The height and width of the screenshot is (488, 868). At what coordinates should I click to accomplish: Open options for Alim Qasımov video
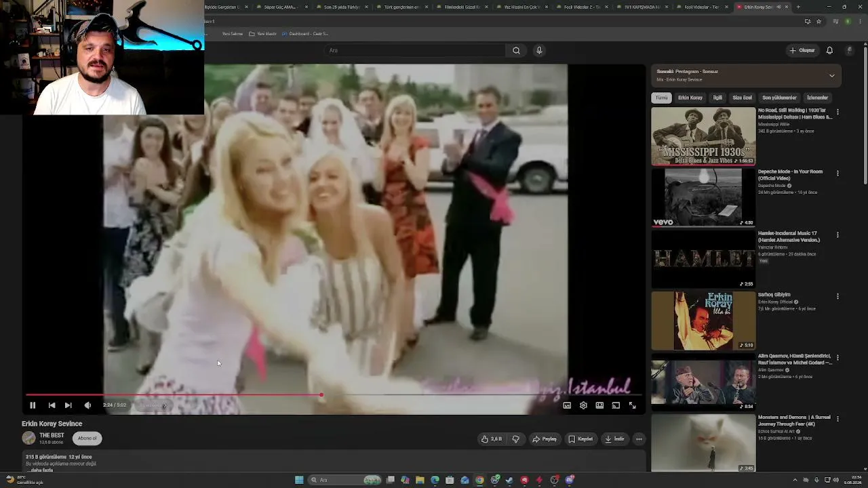pos(837,358)
